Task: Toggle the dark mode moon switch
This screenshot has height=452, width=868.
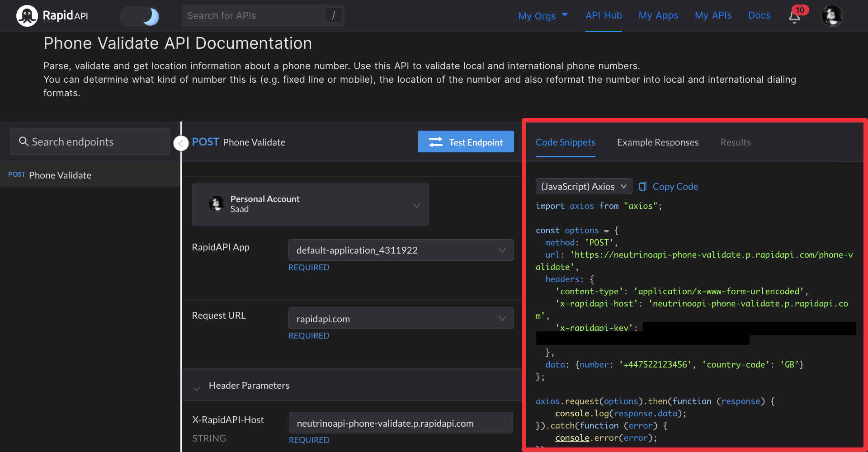Action: [x=140, y=16]
